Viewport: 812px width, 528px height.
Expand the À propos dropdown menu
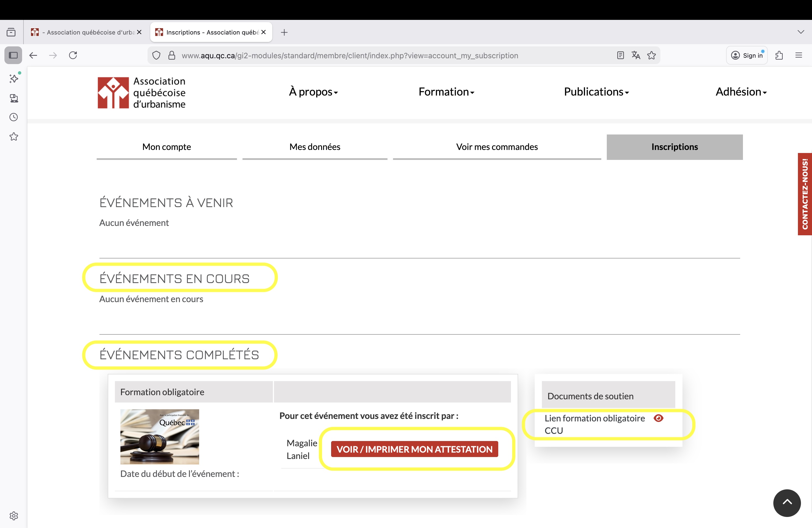point(313,92)
